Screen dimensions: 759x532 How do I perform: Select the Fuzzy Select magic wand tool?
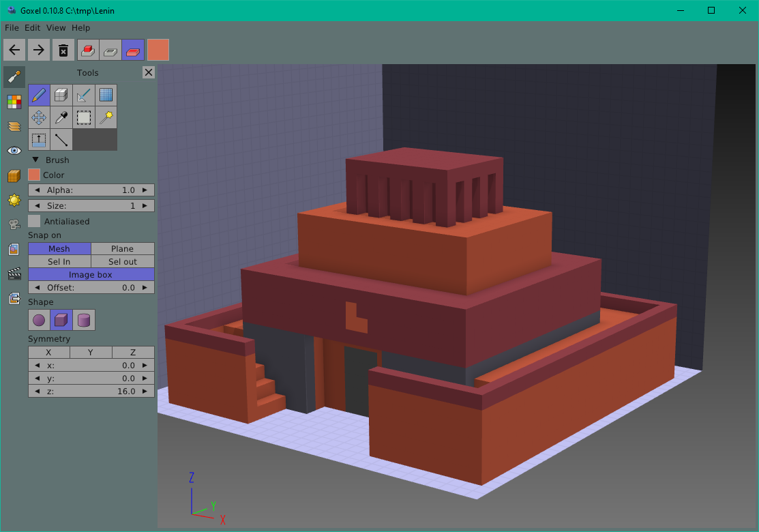pos(106,117)
